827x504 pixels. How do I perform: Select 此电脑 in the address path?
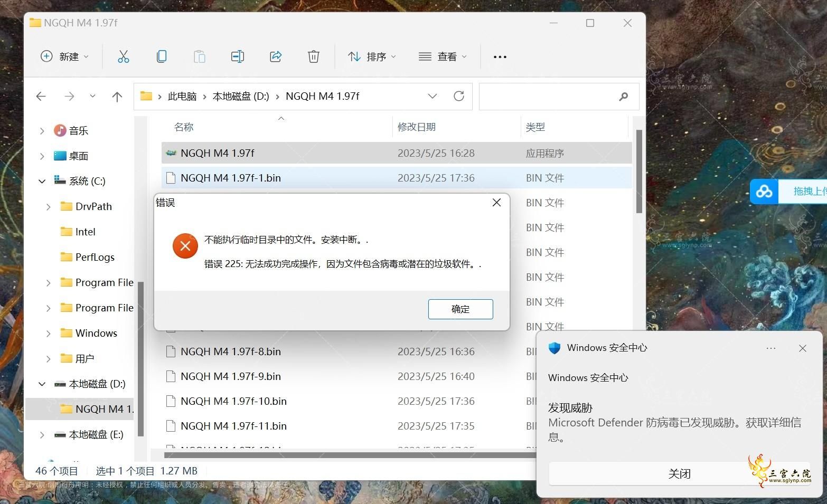click(182, 96)
